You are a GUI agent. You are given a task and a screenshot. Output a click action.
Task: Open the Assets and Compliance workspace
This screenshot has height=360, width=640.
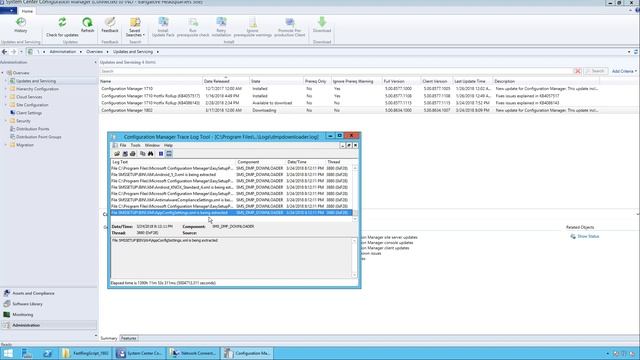[33, 293]
